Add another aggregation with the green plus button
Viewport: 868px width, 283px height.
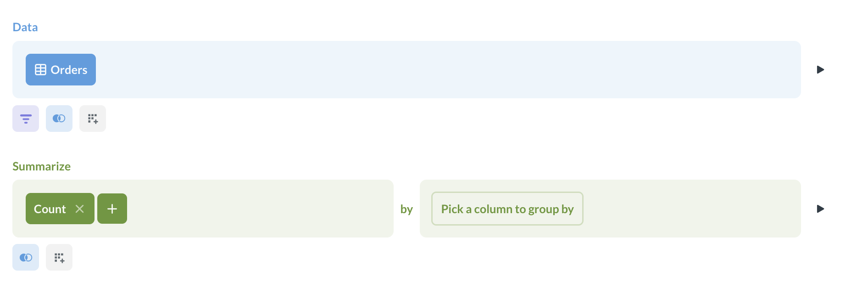click(x=112, y=209)
